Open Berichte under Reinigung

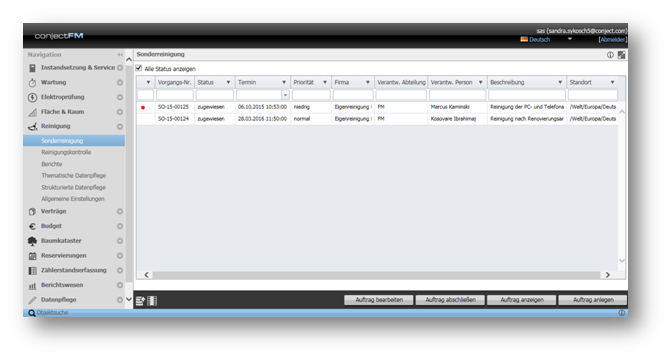click(x=52, y=164)
